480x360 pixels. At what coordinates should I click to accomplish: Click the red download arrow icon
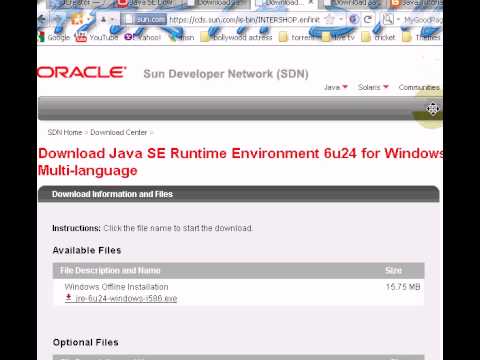click(68, 297)
